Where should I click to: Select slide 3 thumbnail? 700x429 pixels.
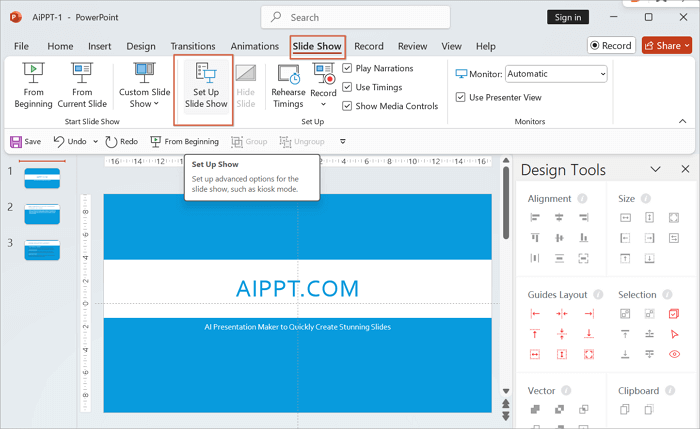pos(42,250)
